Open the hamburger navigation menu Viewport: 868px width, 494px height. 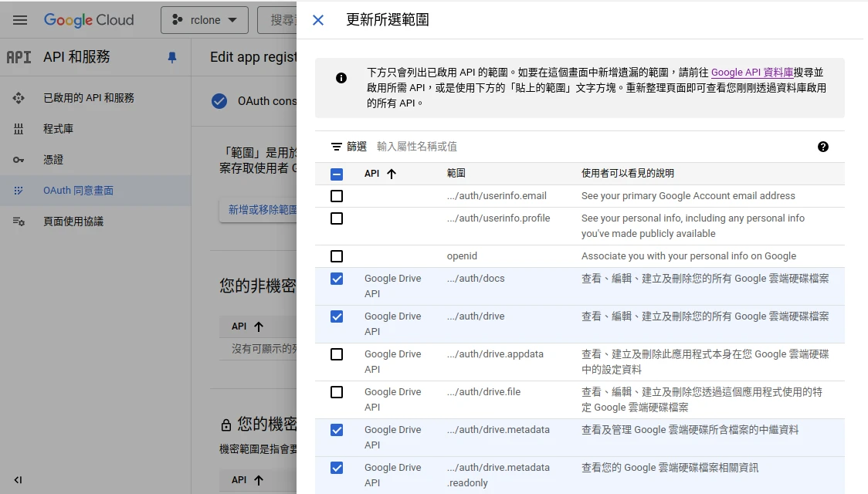pyautogui.click(x=20, y=20)
